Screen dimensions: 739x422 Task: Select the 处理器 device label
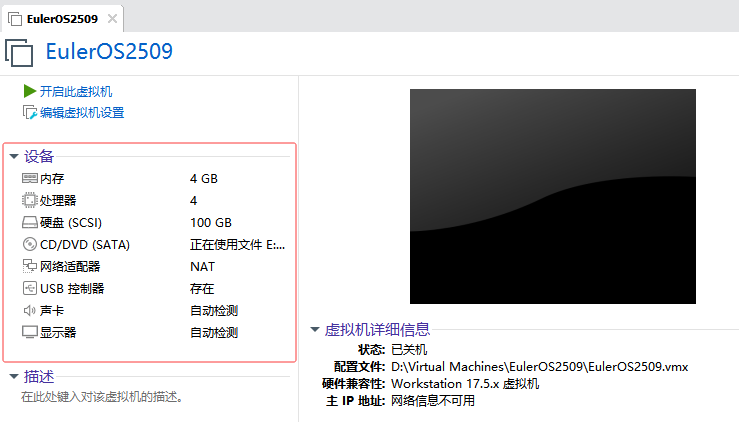(58, 200)
